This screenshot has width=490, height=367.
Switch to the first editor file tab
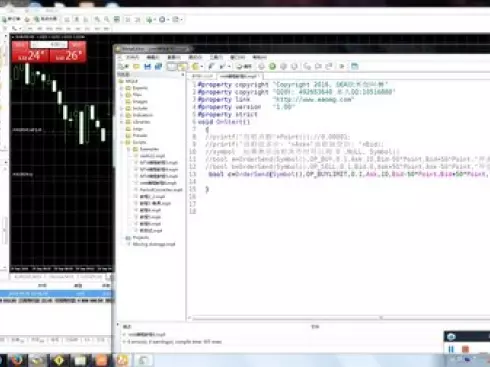pyautogui.click(x=202, y=76)
